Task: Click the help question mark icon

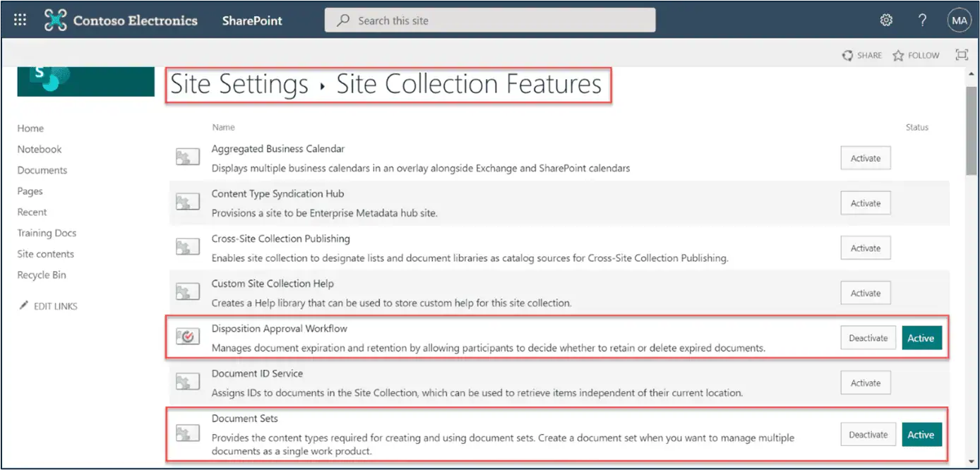Action: (x=922, y=20)
